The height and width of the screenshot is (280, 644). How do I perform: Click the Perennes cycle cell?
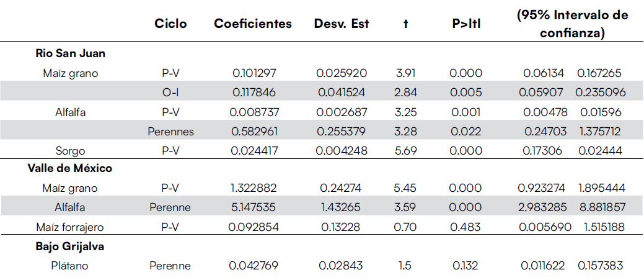(170, 131)
